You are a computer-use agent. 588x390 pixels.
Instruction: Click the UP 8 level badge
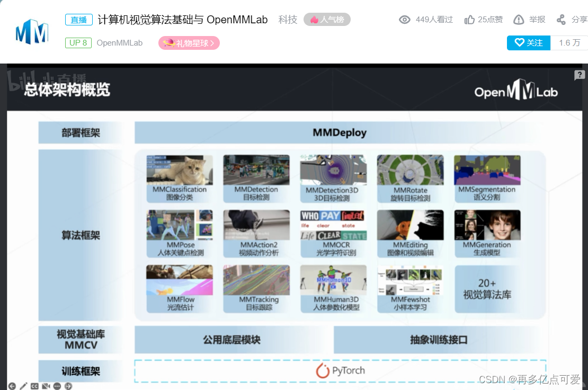pyautogui.click(x=78, y=43)
